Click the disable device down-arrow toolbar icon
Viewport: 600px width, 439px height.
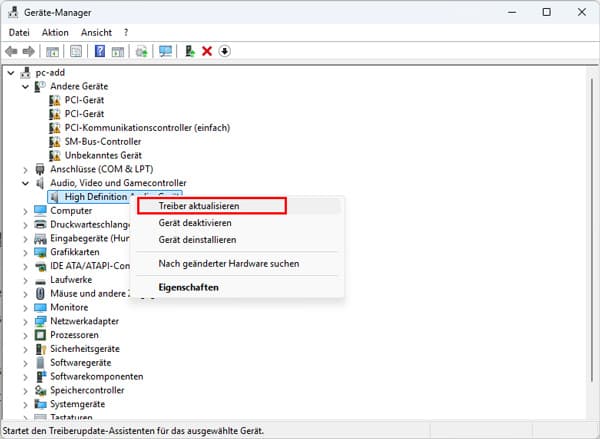point(224,51)
